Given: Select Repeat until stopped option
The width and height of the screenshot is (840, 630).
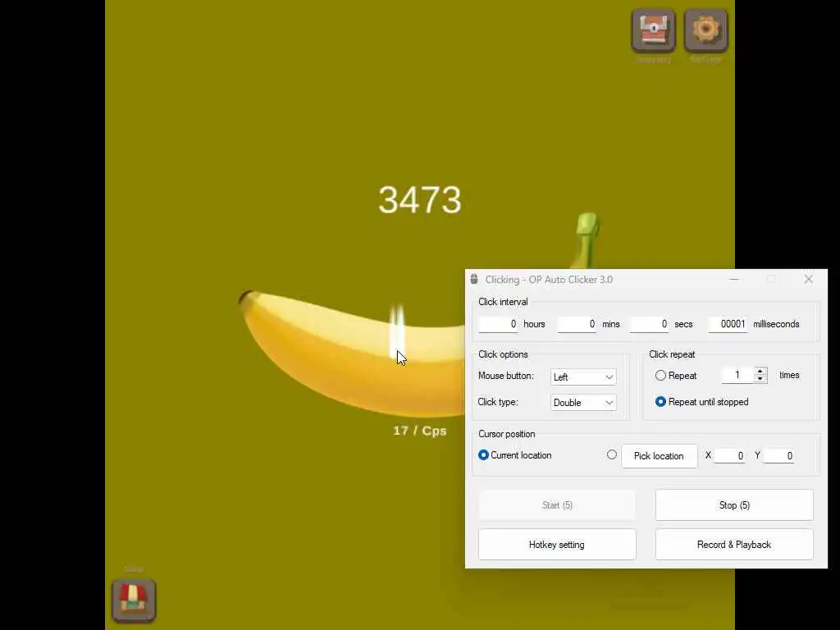Looking at the screenshot, I should coord(660,402).
